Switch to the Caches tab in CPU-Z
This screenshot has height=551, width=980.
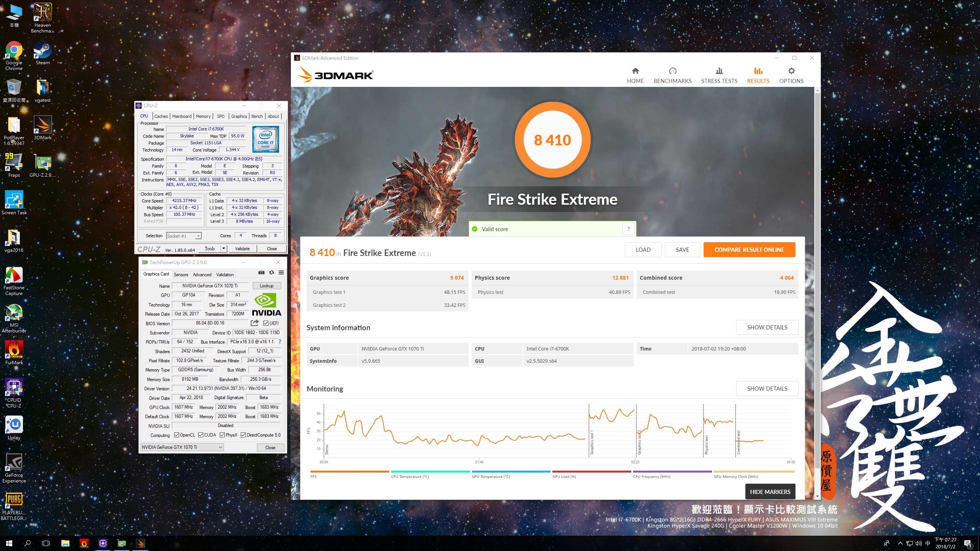pyautogui.click(x=161, y=116)
